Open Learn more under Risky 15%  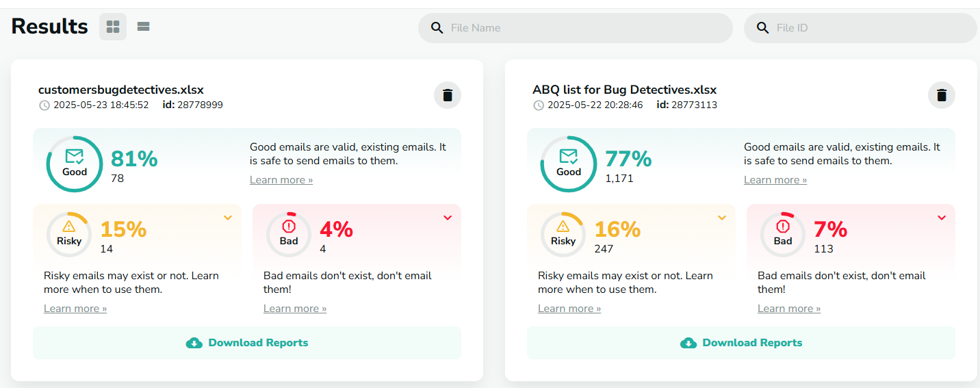(75, 309)
